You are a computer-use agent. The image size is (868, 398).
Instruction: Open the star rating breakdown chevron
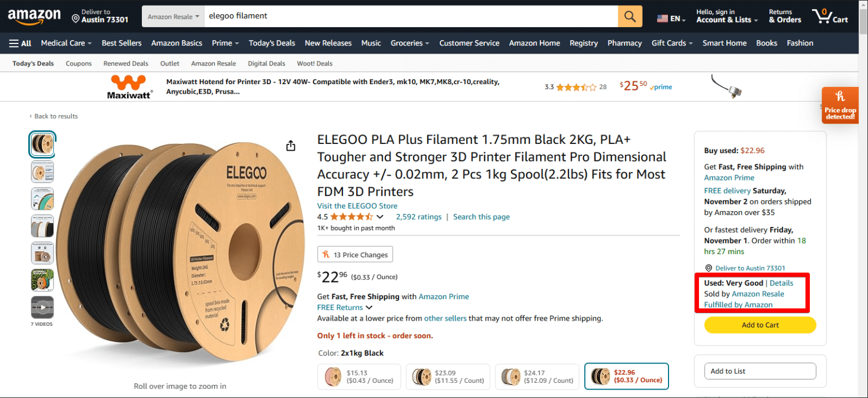pos(380,216)
